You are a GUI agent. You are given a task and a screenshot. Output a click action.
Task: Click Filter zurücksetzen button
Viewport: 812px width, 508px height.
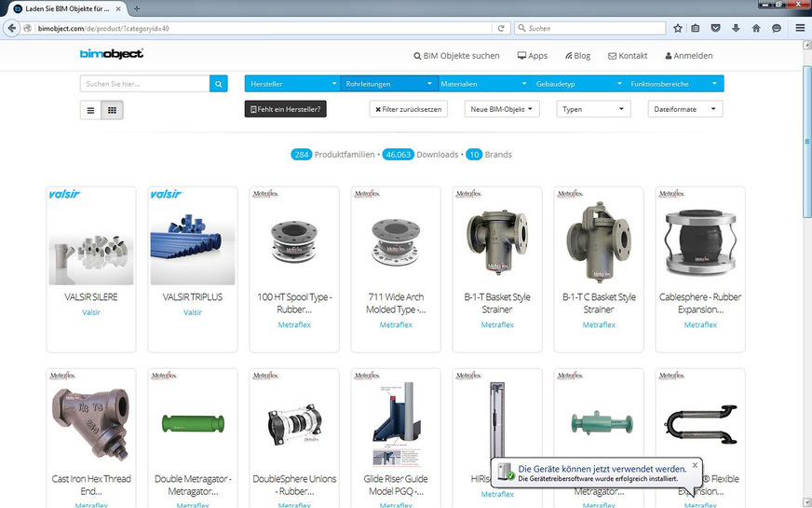pos(409,109)
